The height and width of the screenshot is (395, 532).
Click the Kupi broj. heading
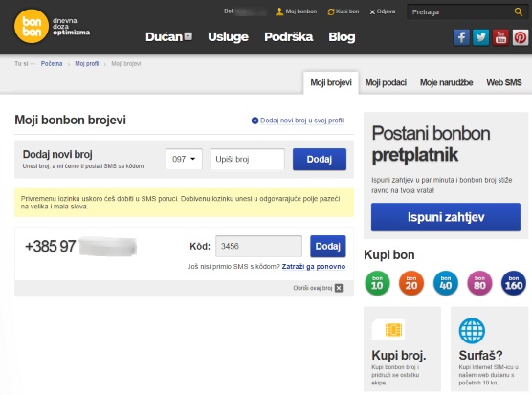point(399,356)
